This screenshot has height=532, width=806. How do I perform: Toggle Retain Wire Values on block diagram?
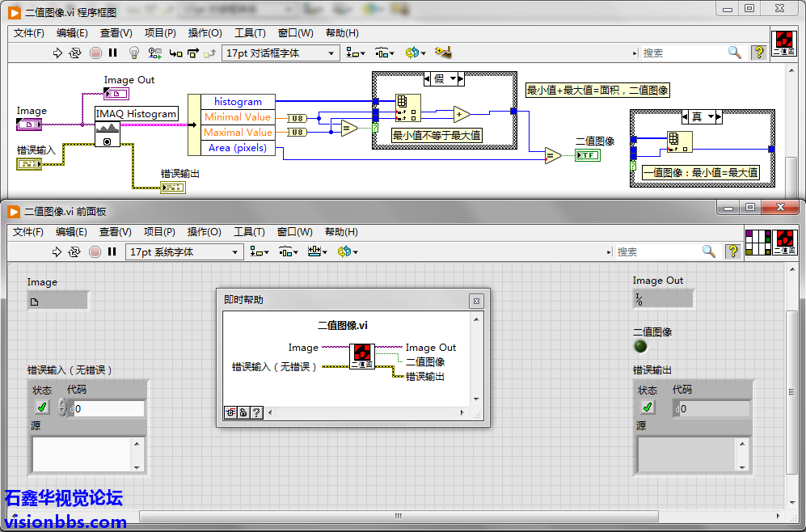(154, 53)
